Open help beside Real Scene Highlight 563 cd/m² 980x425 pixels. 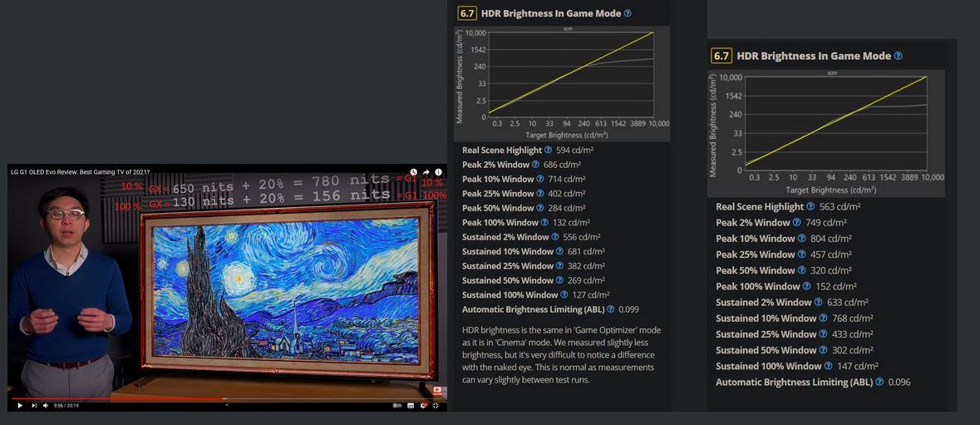pyautogui.click(x=810, y=206)
